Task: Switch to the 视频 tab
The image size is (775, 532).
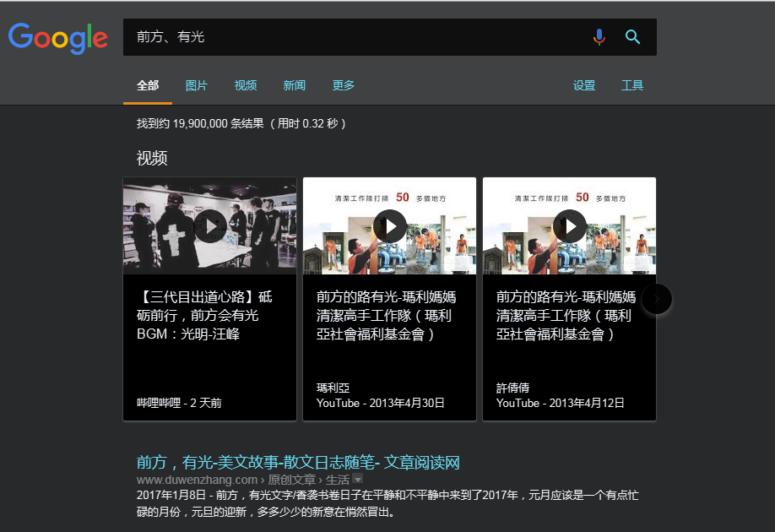Action: [246, 85]
